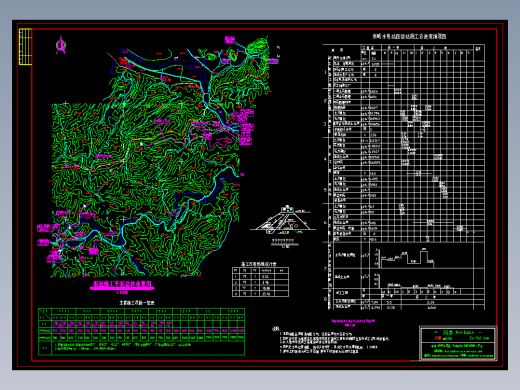Click the magenta north arrow symbol
Screen dimensions: 520x390
coord(61,45)
